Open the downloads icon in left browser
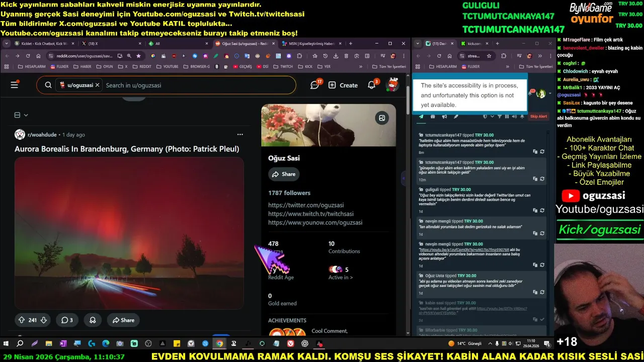Screen dimensions: 644x362 point(336,56)
